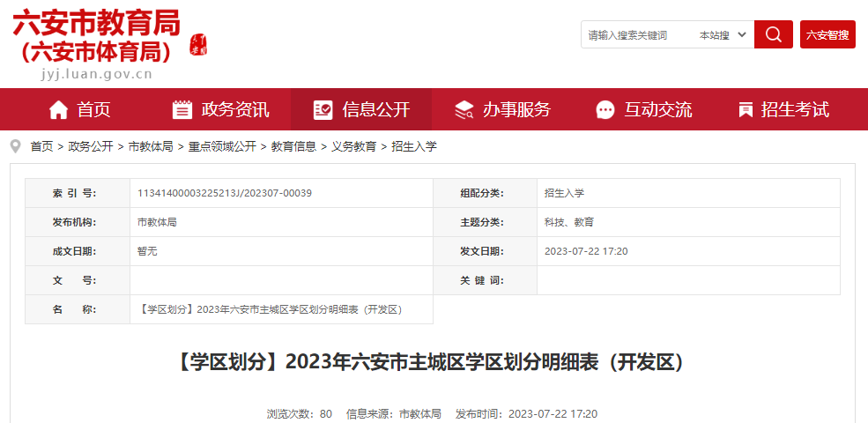This screenshot has height=423, width=868.
Task: Go to 政务公开 in breadcrumb
Action: (x=91, y=146)
